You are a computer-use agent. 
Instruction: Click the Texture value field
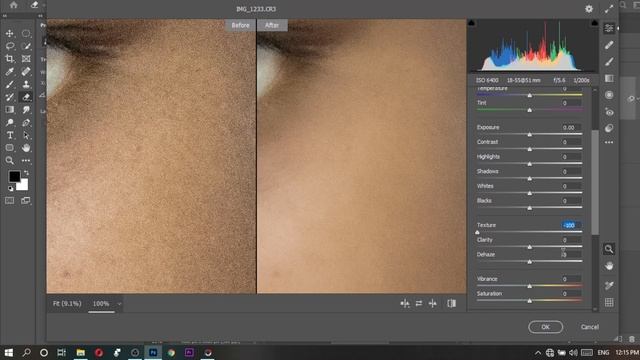[571, 225]
